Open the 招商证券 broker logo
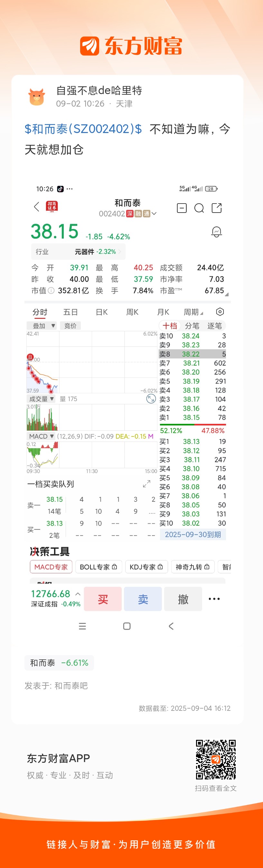The image size is (263, 868). pyautogui.click(x=52, y=206)
